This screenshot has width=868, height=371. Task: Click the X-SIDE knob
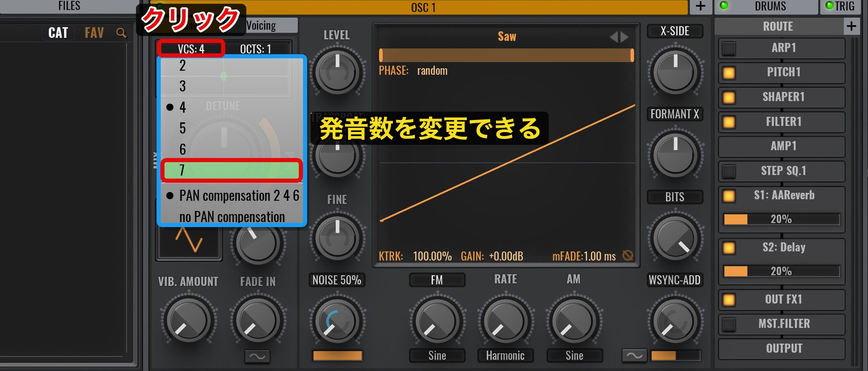click(675, 72)
